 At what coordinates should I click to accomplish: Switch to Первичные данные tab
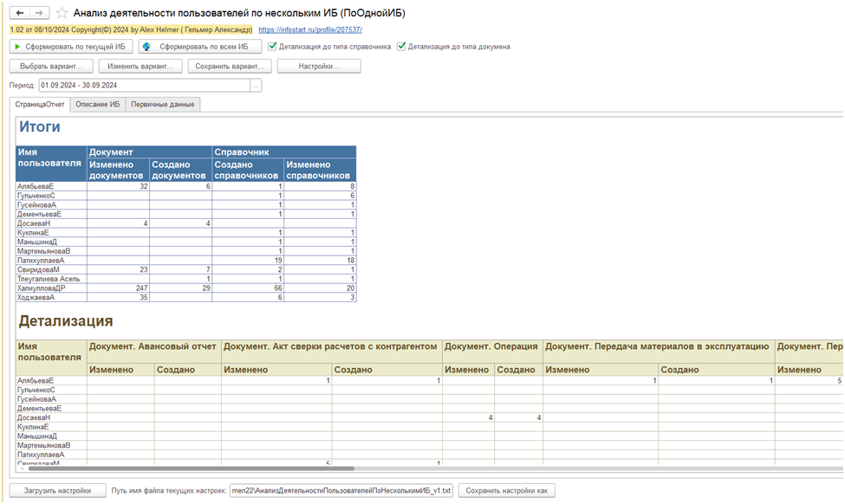pyautogui.click(x=163, y=105)
